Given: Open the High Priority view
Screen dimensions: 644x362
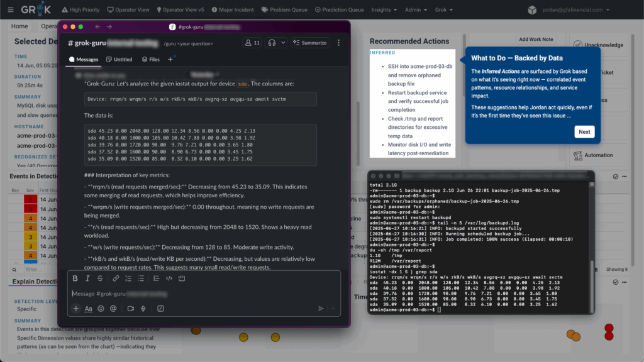Looking at the screenshot, I should [80, 9].
